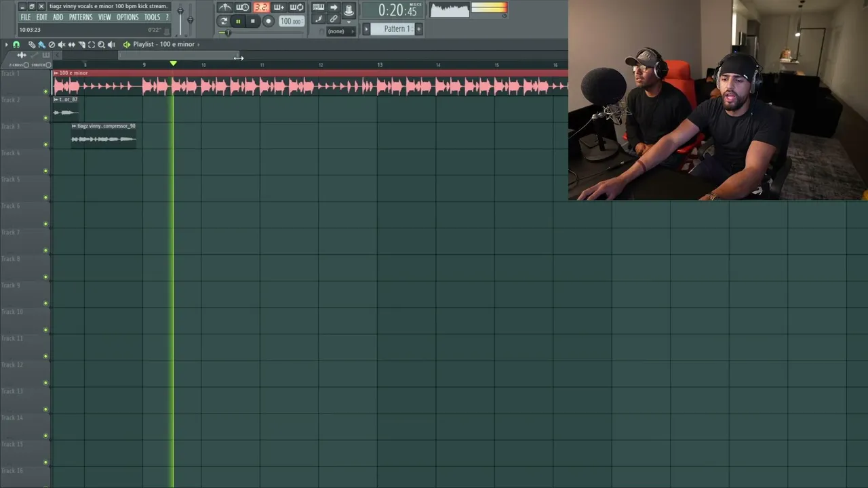
Task: Open the ADD menu
Action: pyautogui.click(x=58, y=18)
